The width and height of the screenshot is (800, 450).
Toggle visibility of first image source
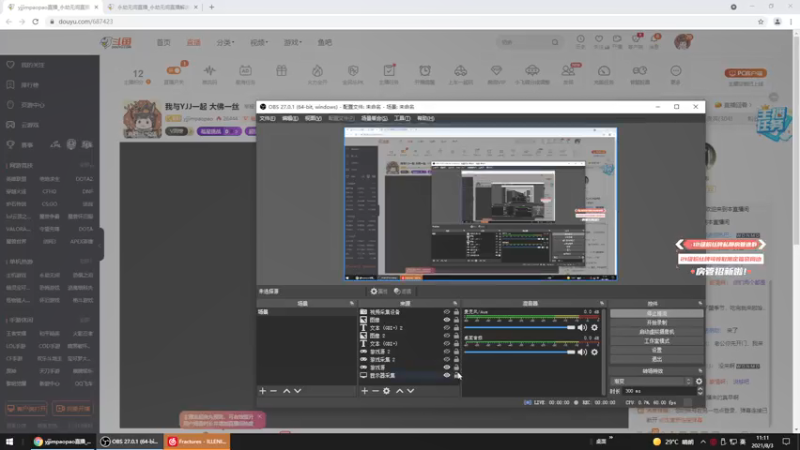click(x=447, y=320)
